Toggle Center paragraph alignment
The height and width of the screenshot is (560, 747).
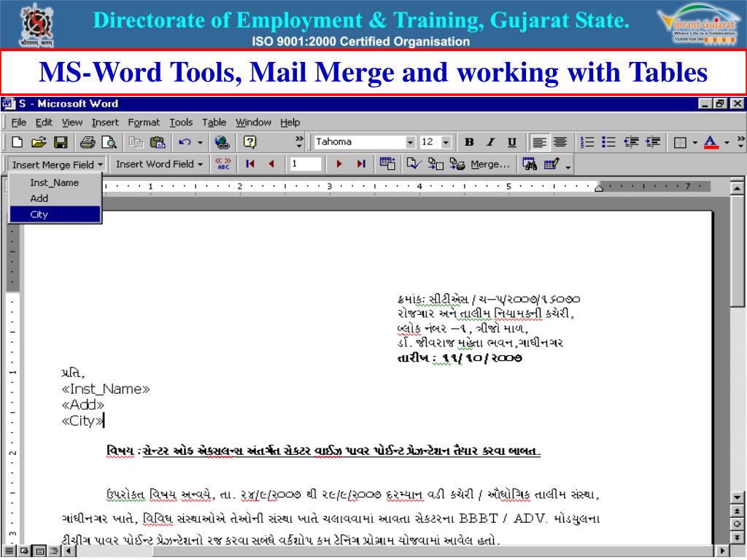[560, 142]
